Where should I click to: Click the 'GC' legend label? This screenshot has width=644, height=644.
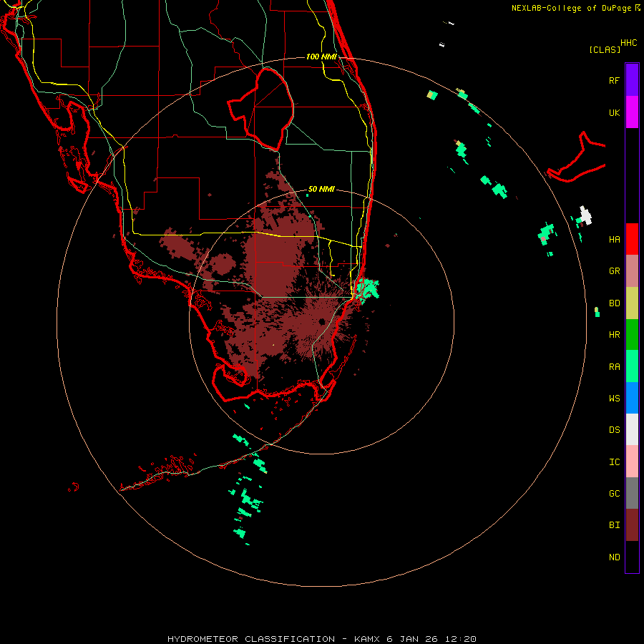614,493
